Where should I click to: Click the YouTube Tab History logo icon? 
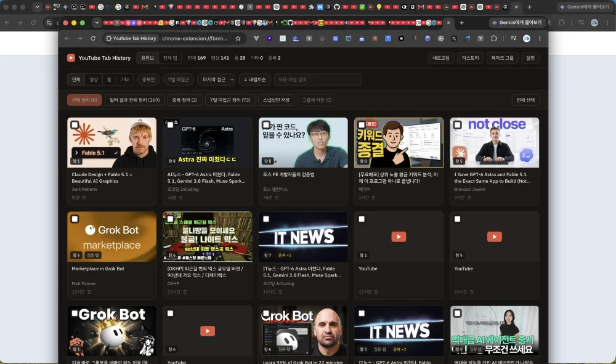[71, 58]
